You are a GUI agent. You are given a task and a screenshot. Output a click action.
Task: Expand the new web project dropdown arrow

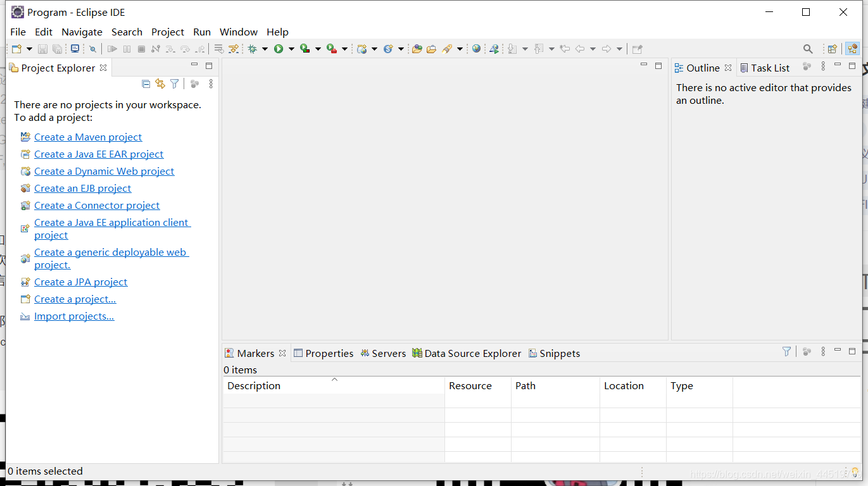coord(374,49)
